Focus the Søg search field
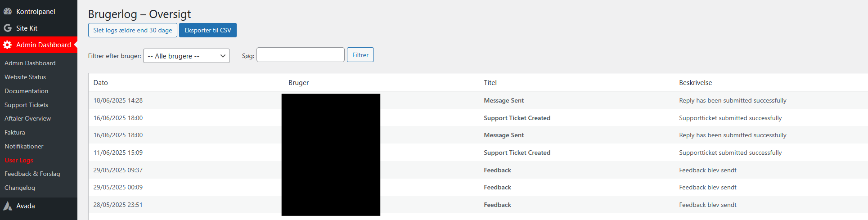868x220 pixels. click(x=301, y=55)
